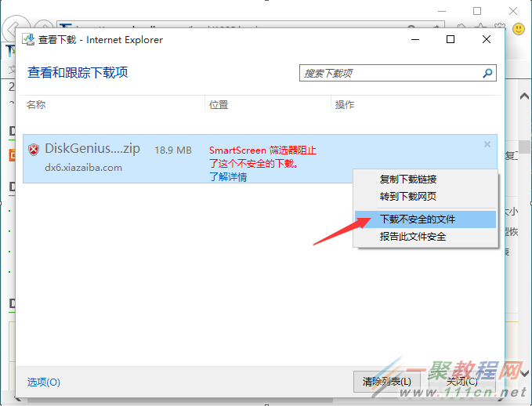Select the DiskGenius....zip file name
Viewport: 532px width, 406px height.
(x=92, y=149)
